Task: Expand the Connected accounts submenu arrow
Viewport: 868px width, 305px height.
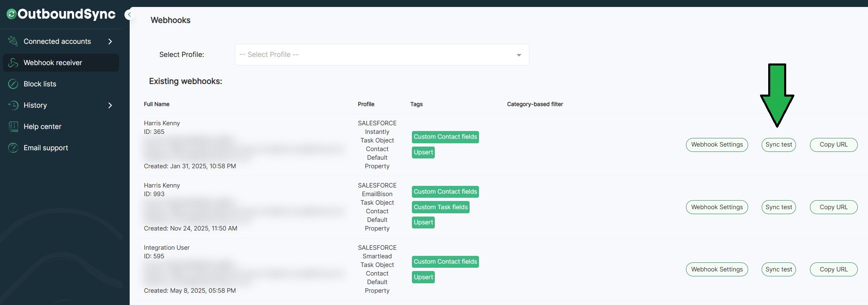Action: coord(110,41)
